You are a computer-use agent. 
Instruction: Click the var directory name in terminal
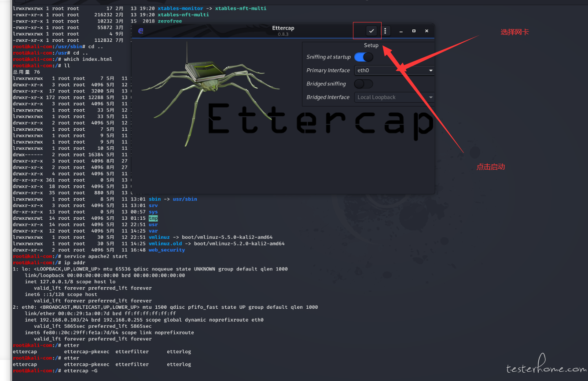153,231
